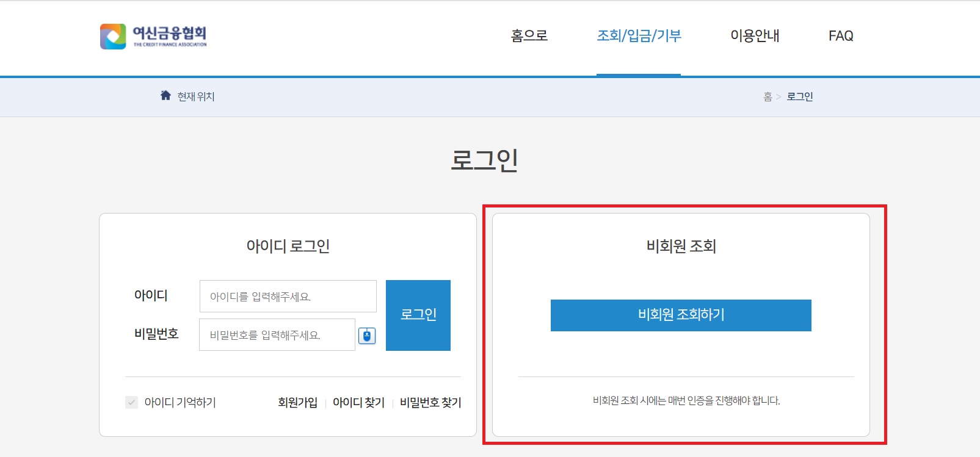Open the 이용안내 menu
This screenshot has height=457, width=980.
coord(755,36)
